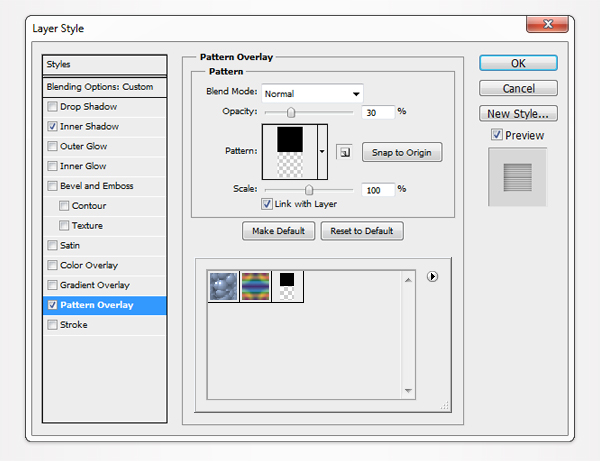Viewport: 600px width, 461px height.
Task: Click the current pattern swatch preview
Action: click(x=289, y=151)
